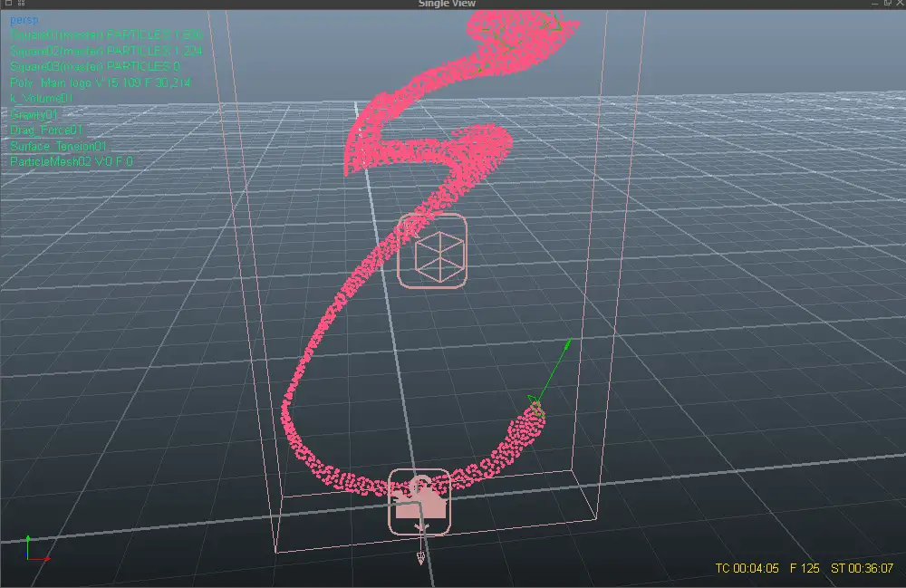Click the k_Volume01 overlay label
The height and width of the screenshot is (588, 906).
[x=42, y=98]
